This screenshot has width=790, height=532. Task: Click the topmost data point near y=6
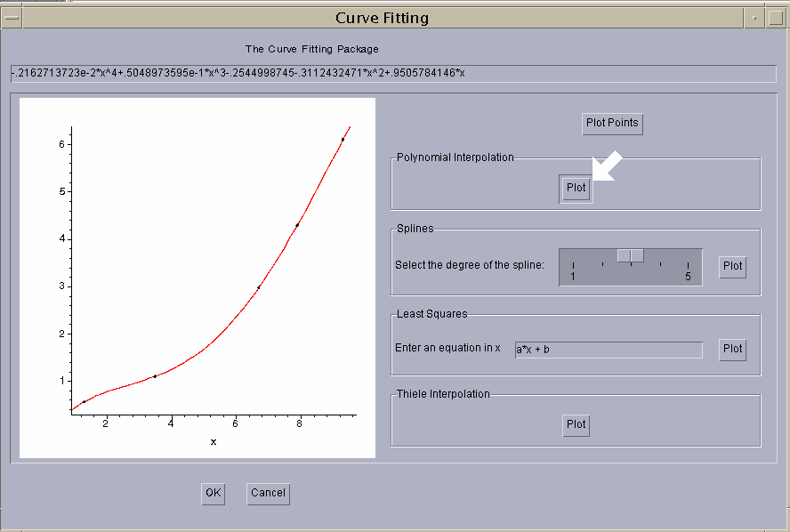pos(343,140)
